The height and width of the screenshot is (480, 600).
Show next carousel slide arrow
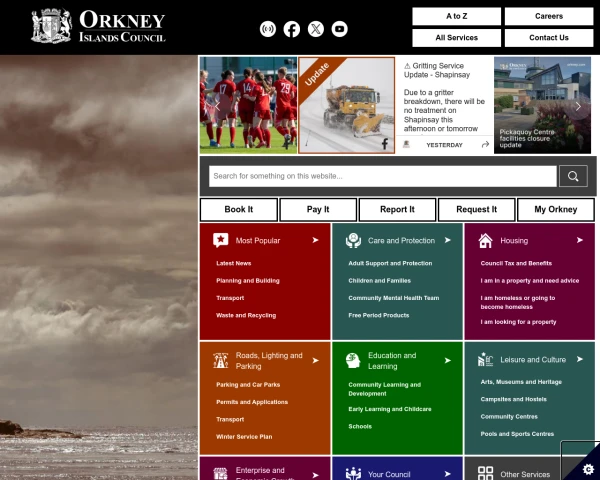tap(578, 106)
